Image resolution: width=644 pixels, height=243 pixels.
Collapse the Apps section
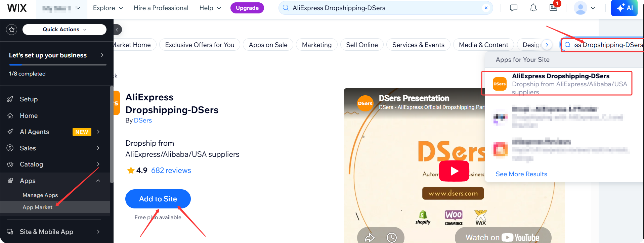pyautogui.click(x=98, y=181)
